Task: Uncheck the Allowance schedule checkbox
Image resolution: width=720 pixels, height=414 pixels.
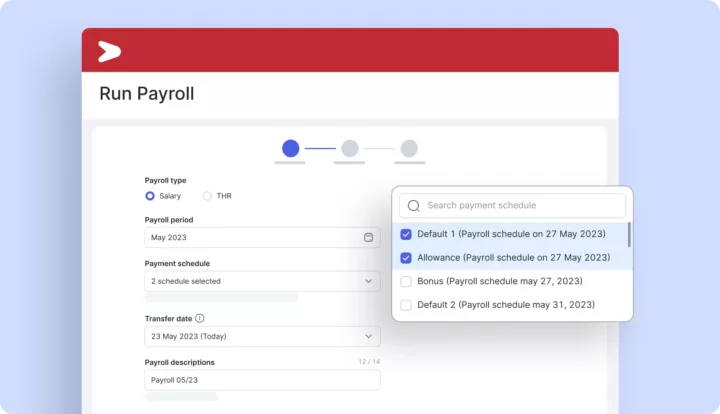Action: [406, 258]
